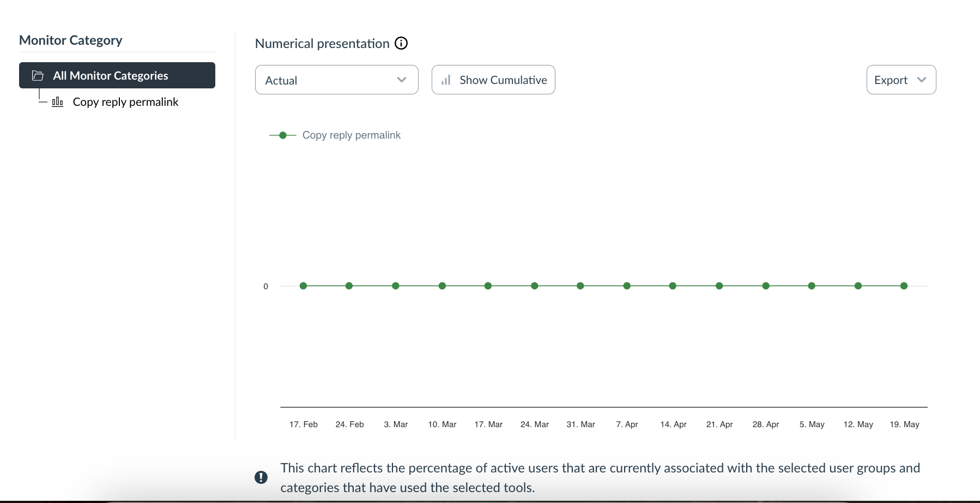Click the bar chart icon beside Copy reply permalink

click(x=58, y=102)
